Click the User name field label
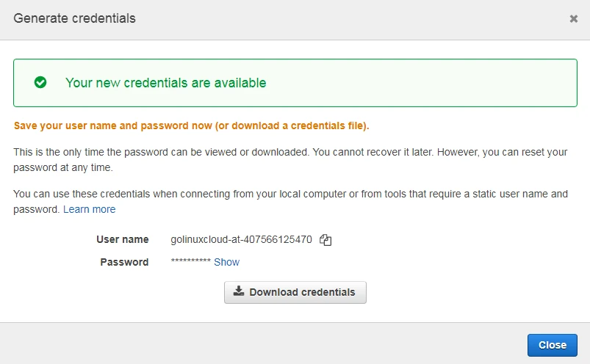The width and height of the screenshot is (590, 364). click(122, 239)
